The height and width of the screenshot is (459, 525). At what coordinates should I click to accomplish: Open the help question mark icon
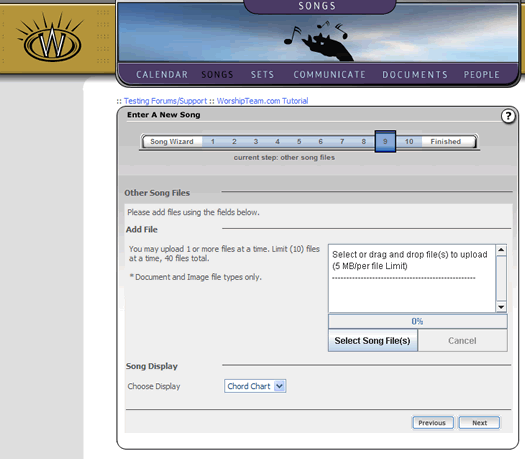pos(508,116)
